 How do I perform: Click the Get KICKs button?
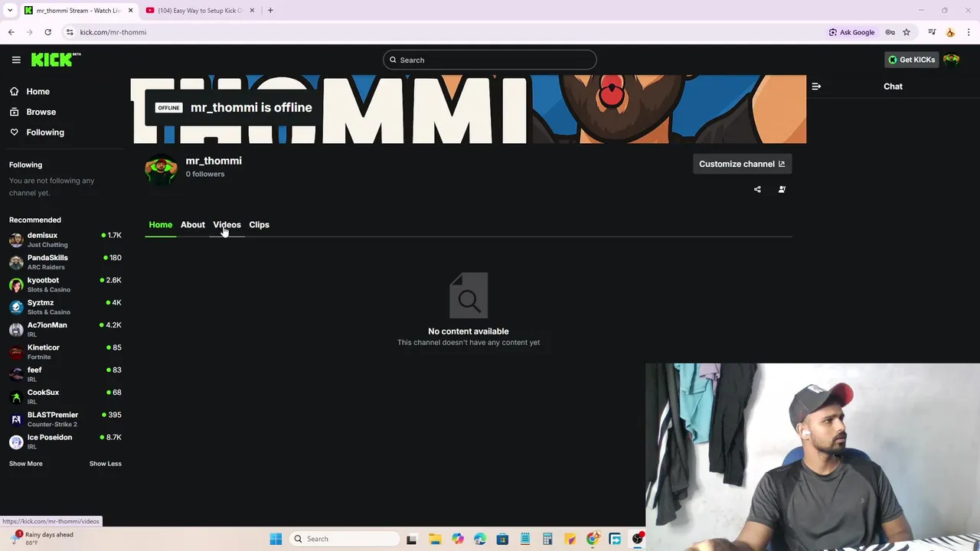pyautogui.click(x=911, y=60)
